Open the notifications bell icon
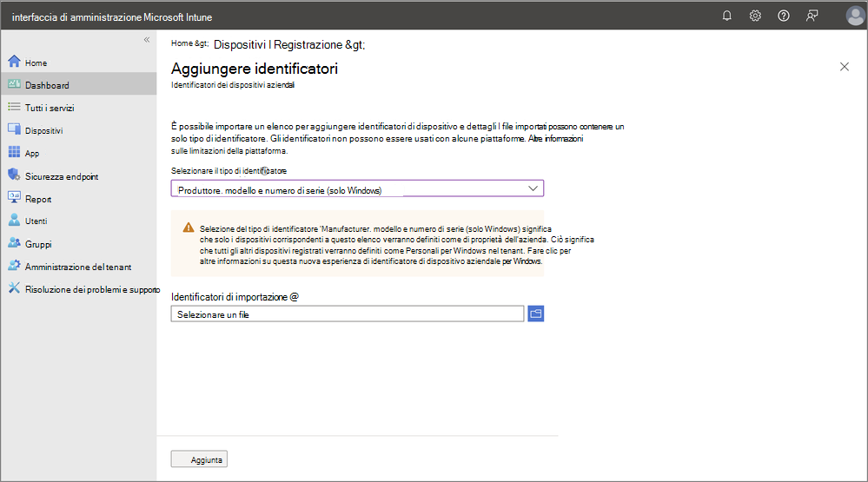868x482 pixels. (x=727, y=16)
